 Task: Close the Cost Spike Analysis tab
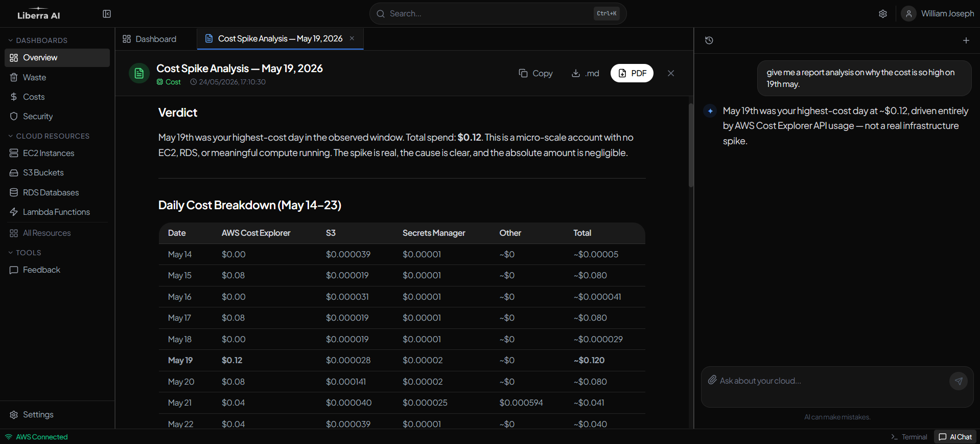coord(352,38)
